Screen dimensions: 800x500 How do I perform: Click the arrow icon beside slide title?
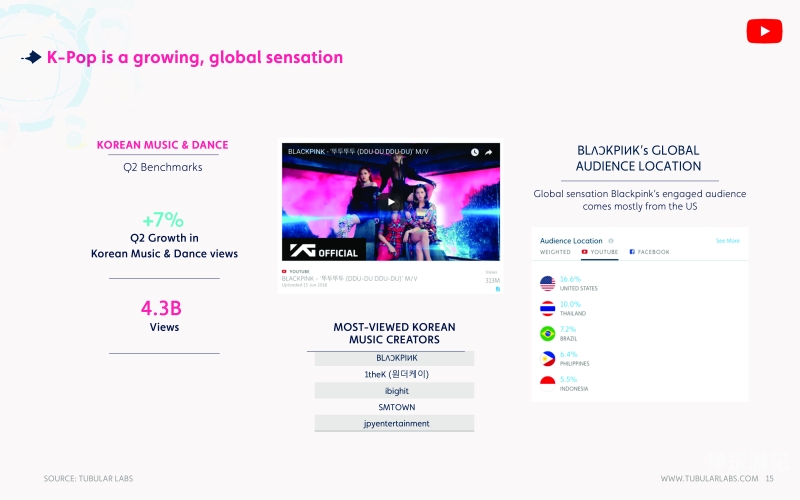point(32,57)
